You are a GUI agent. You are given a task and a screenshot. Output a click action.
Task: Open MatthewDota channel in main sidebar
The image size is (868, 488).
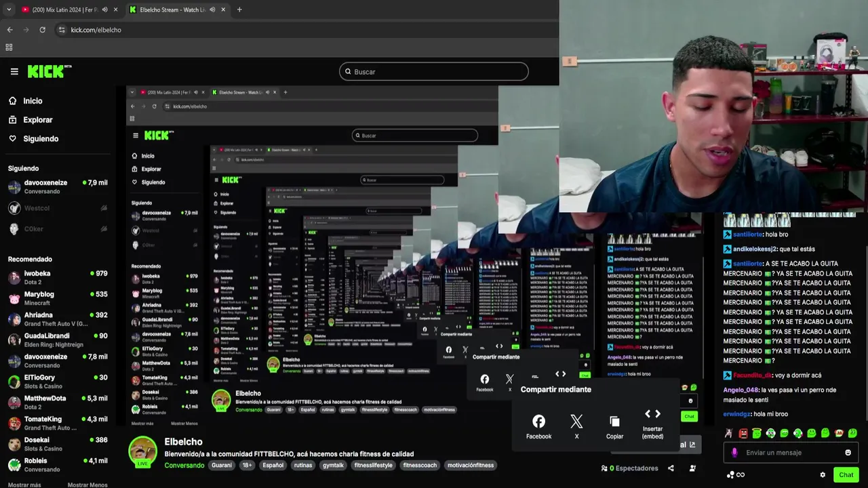click(58, 403)
